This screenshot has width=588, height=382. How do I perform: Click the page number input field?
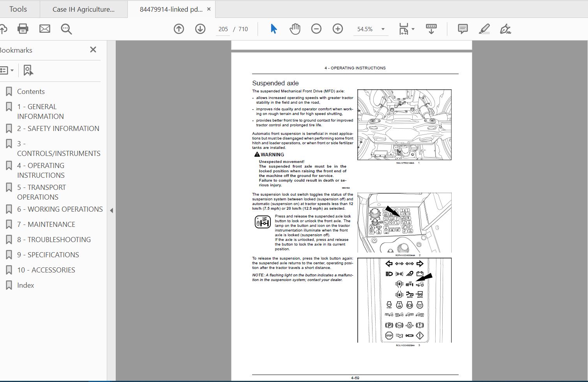[x=223, y=29]
